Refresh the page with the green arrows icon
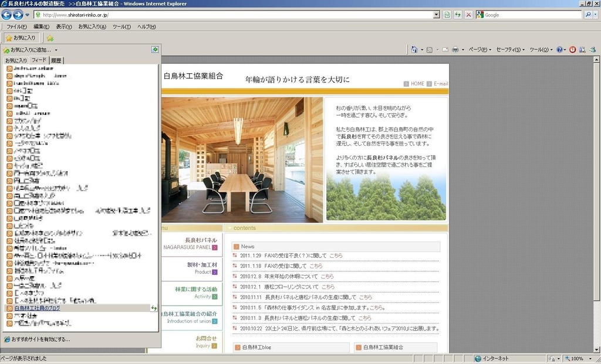This screenshot has width=601, height=364. click(458, 15)
